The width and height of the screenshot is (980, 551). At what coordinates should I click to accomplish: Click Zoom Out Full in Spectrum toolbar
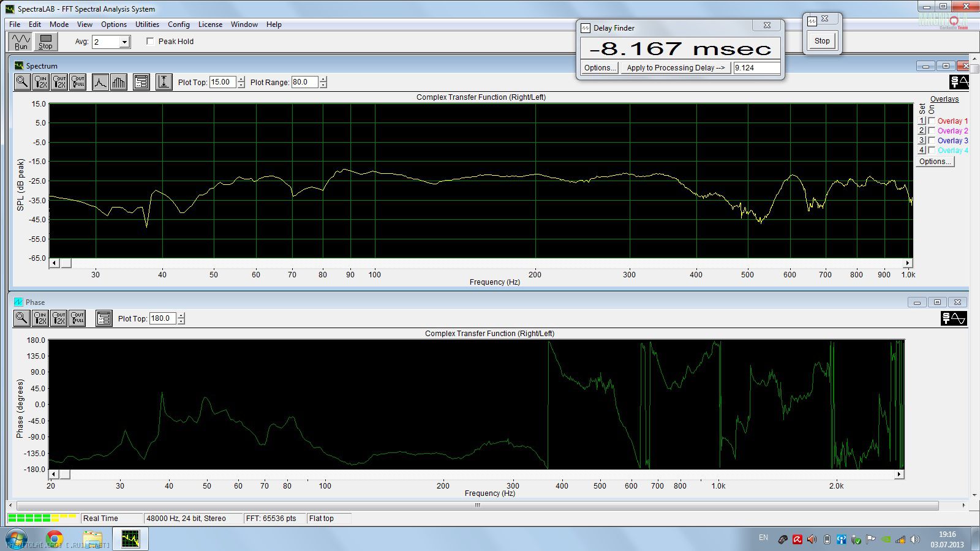(78, 82)
